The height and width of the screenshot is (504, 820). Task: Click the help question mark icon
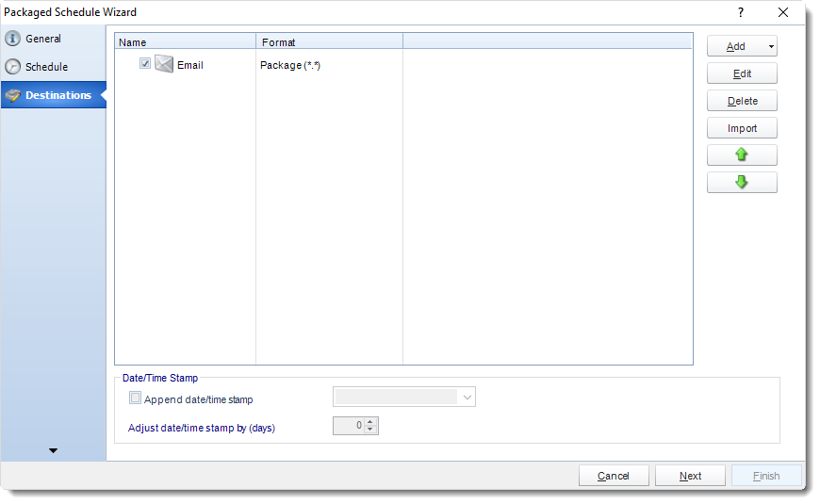(x=741, y=12)
